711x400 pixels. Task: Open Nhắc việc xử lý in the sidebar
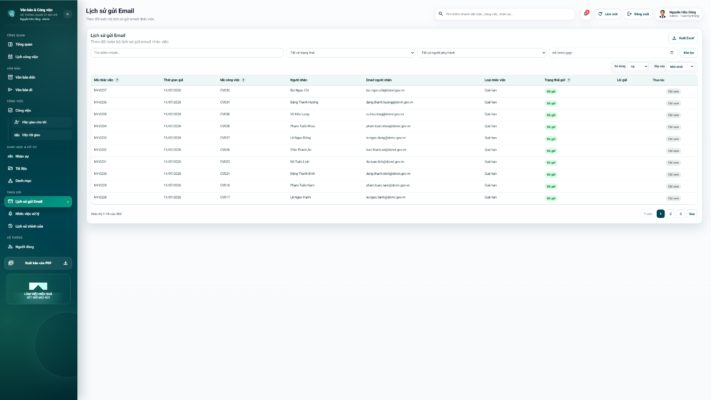tap(38, 214)
